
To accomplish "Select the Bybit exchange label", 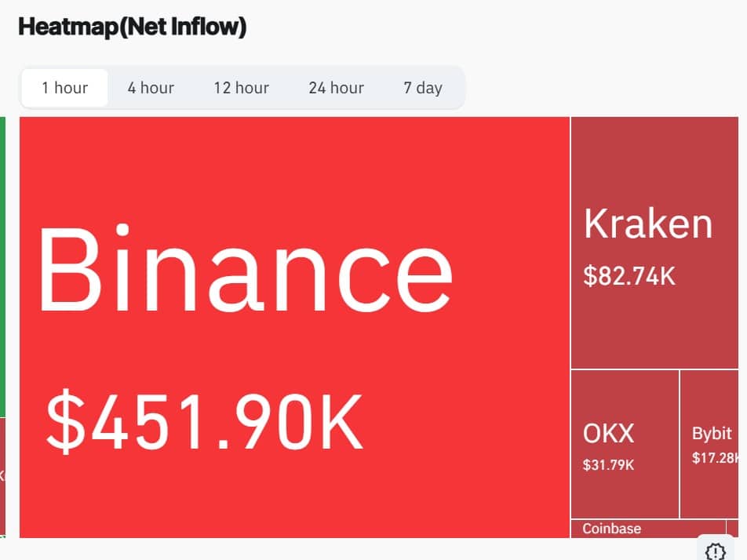I will [712, 433].
